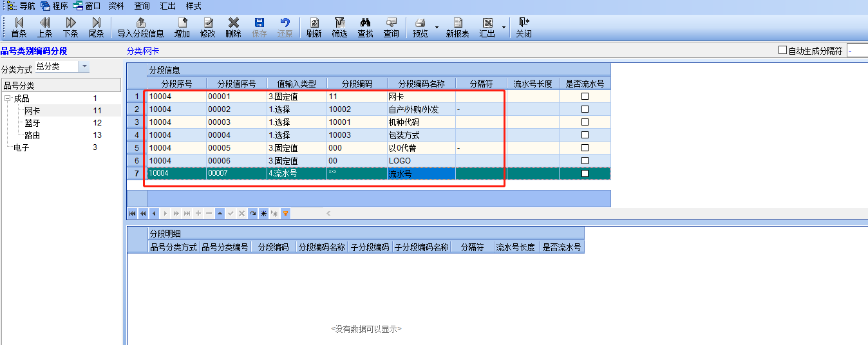Image resolution: width=868 pixels, height=345 pixels.
Task: Open the 汇出 menu in menu bar
Action: 167,6
